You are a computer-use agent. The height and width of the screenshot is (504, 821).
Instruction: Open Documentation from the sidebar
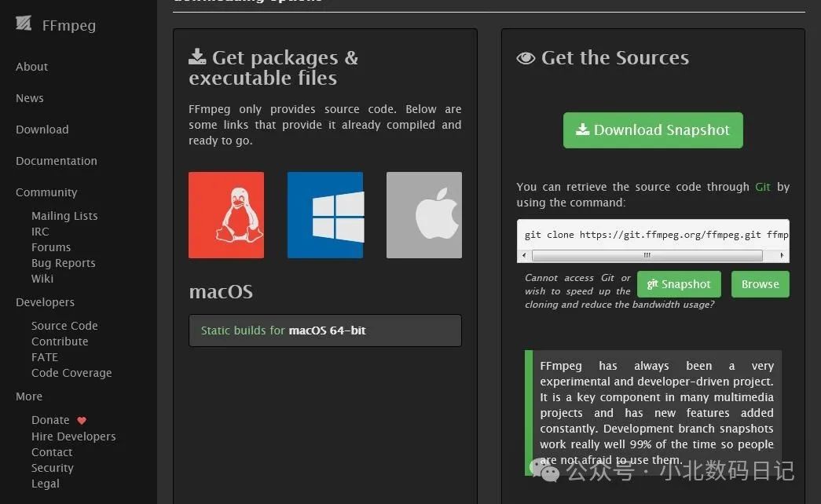point(57,161)
